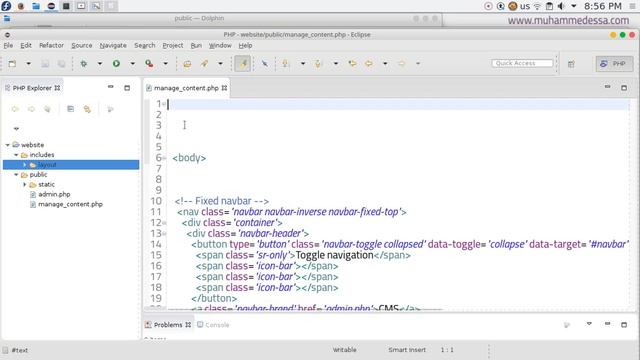Open the New file dropdown arrow
Viewport: 640px width, 360px height.
pos(28,64)
